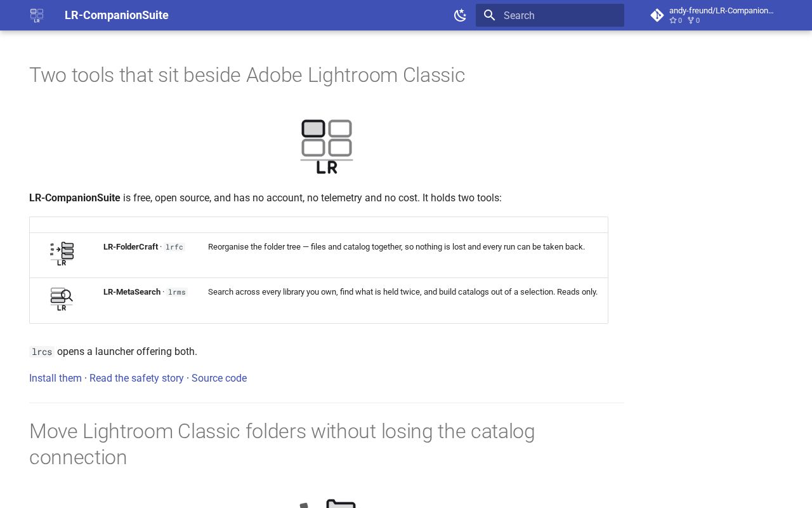The image size is (812, 508).
Task: Click the magnifier icon in the search bar
Action: coord(489,15)
